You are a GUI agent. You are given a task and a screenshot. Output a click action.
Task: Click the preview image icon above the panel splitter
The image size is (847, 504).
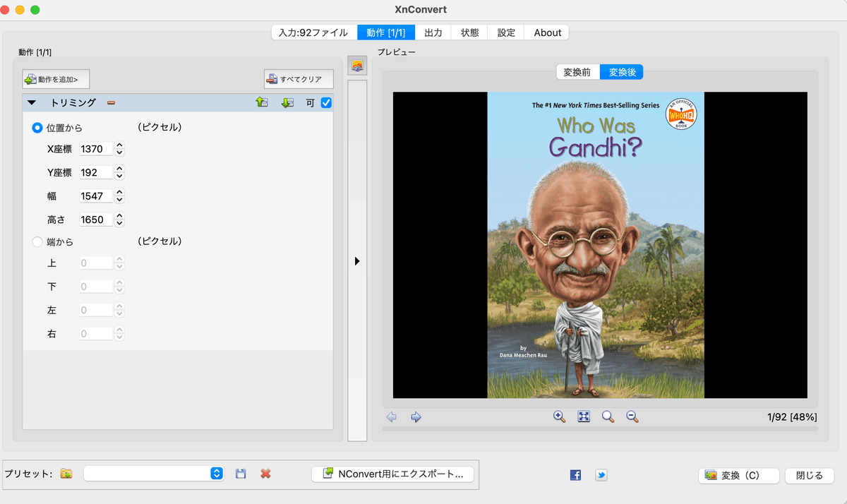[358, 66]
